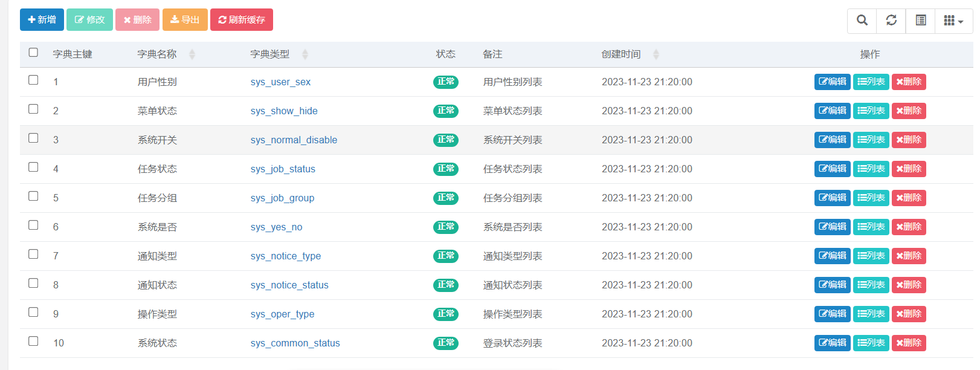The width and height of the screenshot is (980, 370).
Task: Open the columns dropdown
Action: point(953,20)
